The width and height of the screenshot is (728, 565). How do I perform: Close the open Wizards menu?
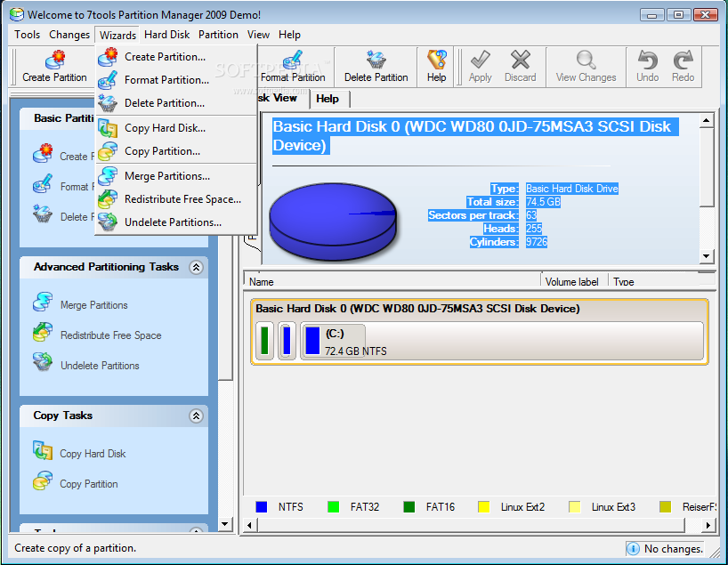click(118, 36)
